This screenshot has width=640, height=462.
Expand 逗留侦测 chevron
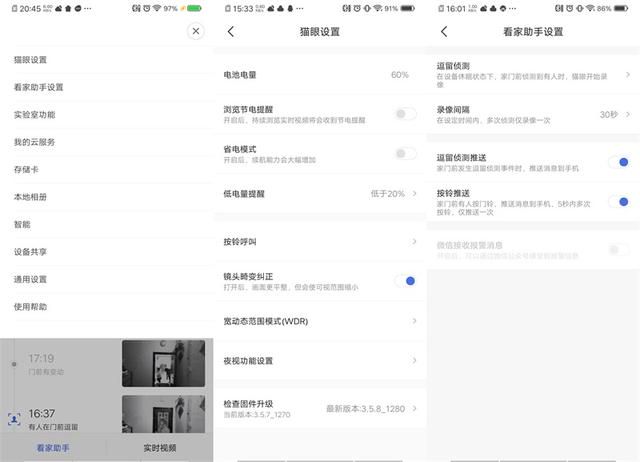(x=628, y=75)
